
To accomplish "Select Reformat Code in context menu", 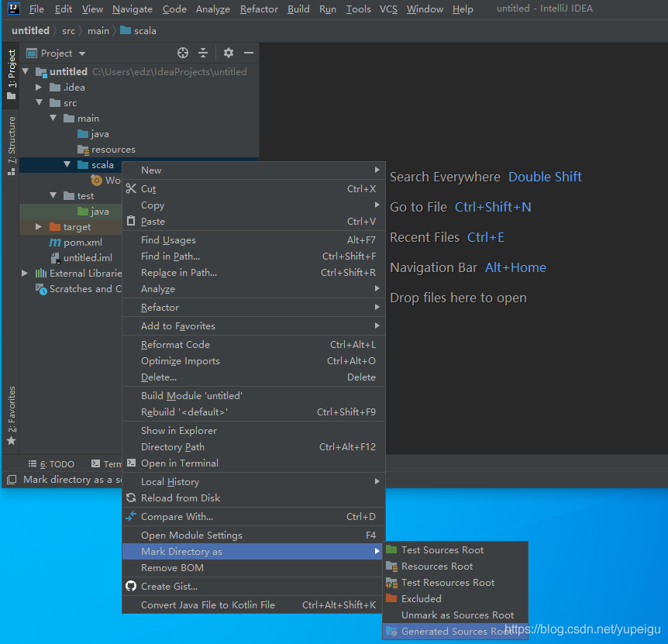I will tap(253, 345).
